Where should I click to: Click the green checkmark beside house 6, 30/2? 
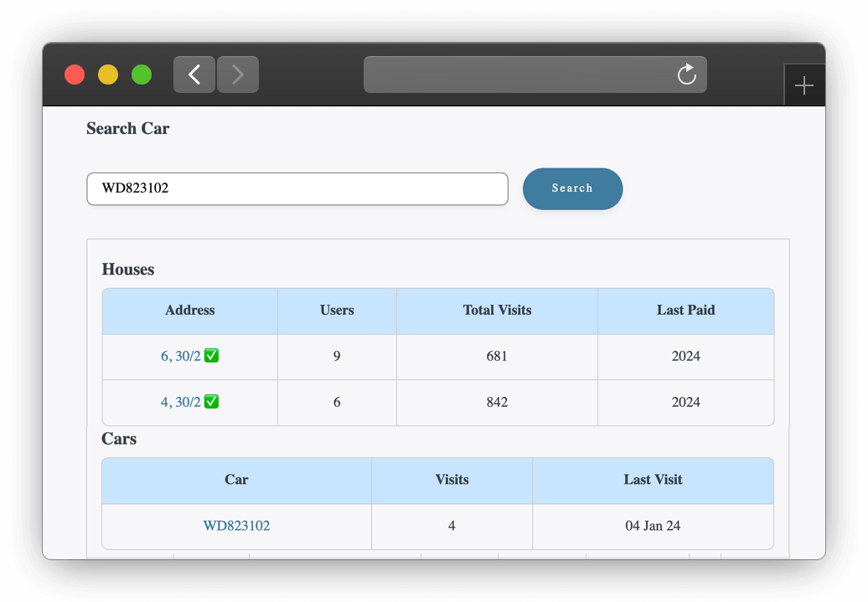(x=211, y=355)
